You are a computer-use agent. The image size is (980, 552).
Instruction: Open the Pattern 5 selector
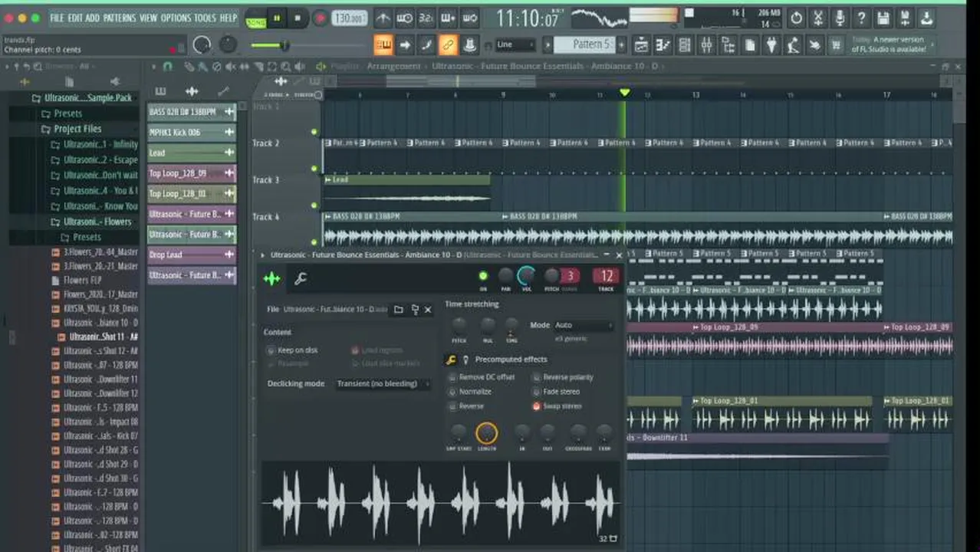click(x=584, y=44)
